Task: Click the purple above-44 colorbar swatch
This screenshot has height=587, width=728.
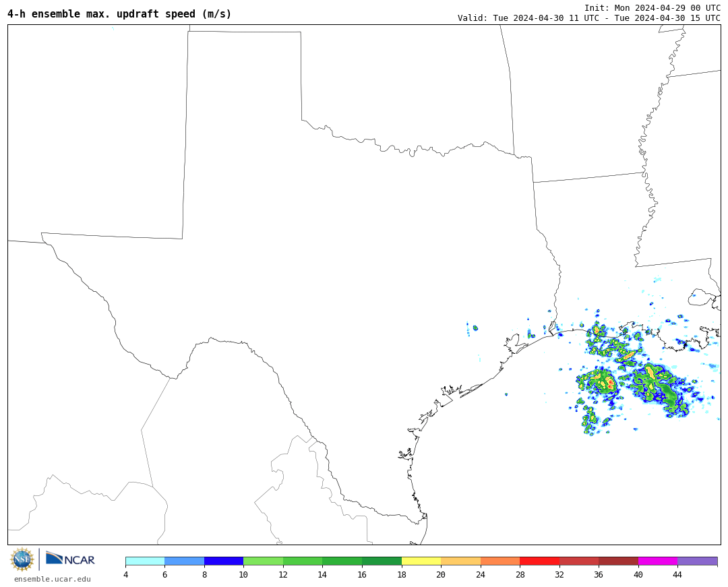Action: click(x=698, y=561)
